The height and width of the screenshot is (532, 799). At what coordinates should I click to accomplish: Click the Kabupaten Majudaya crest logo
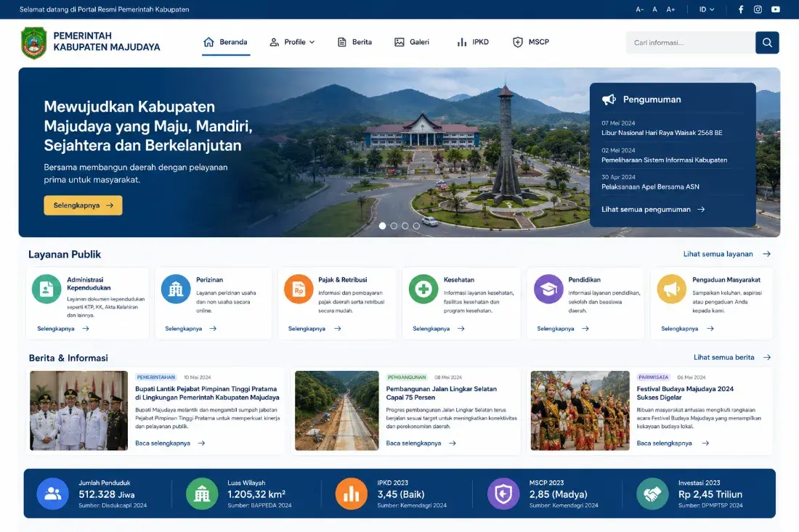coord(33,43)
